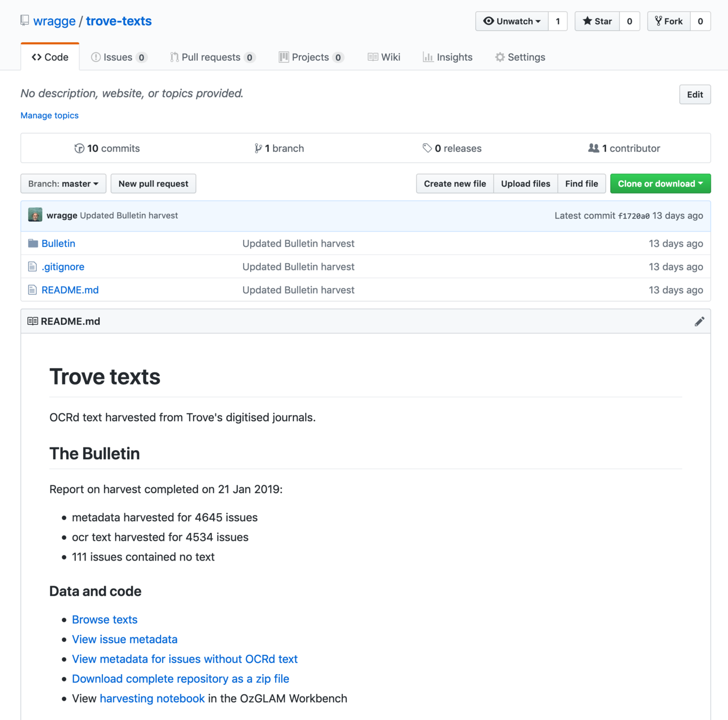
Task: Open the 0 releases link
Action: click(x=452, y=148)
